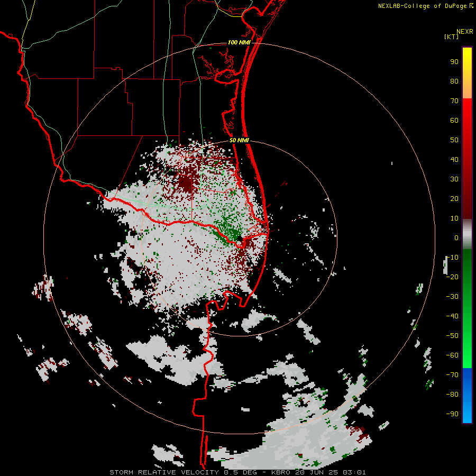
Task: Select the 60 value on the velocity scale
Action: click(x=454, y=121)
